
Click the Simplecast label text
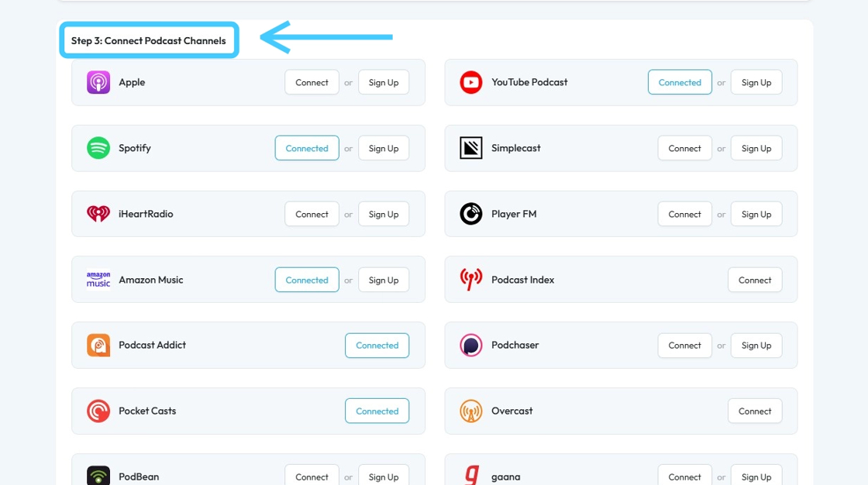516,148
